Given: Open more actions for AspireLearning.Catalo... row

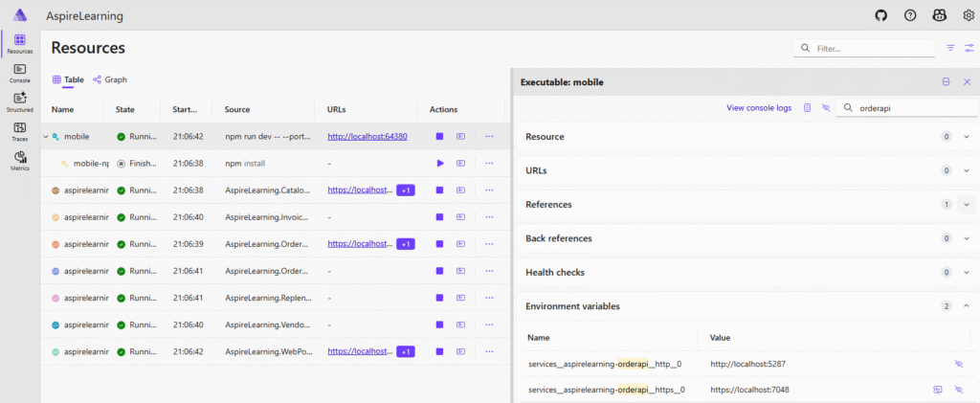Looking at the screenshot, I should (489, 190).
